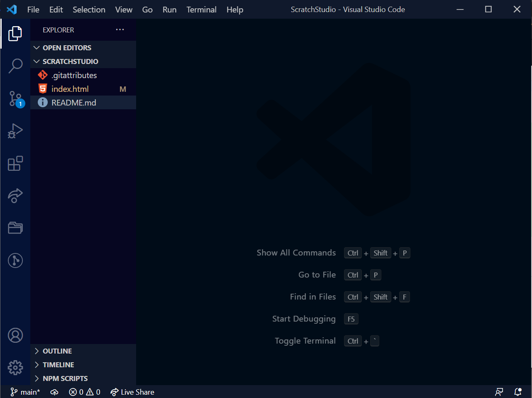Screen dimensions: 532x398
Task: Open the Live Share activity bar icon
Action: pos(15,196)
